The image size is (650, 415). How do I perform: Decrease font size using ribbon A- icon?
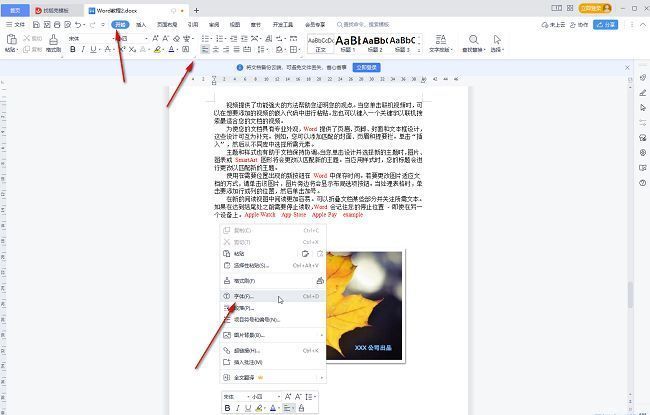tap(165, 39)
